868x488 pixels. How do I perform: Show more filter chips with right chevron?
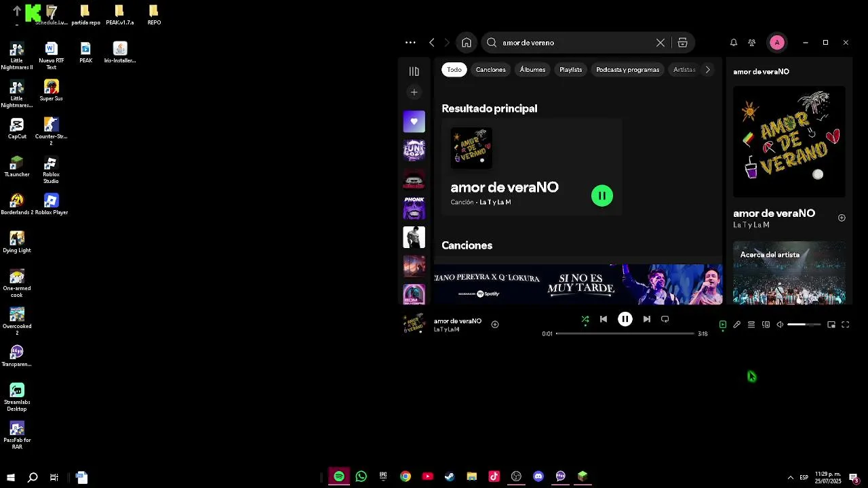pos(708,70)
